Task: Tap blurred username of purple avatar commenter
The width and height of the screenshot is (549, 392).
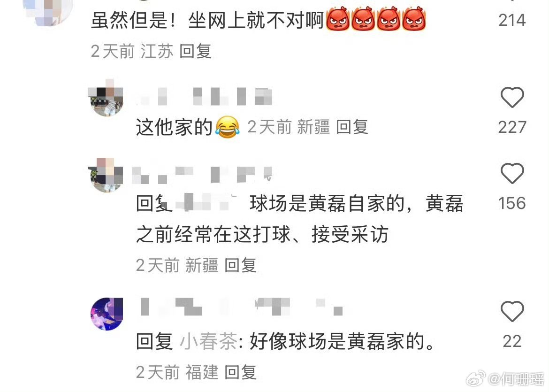Action: pos(241,306)
